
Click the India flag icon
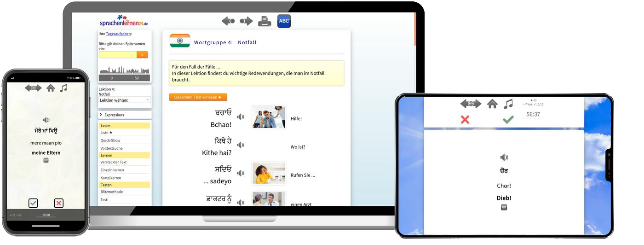click(x=180, y=41)
